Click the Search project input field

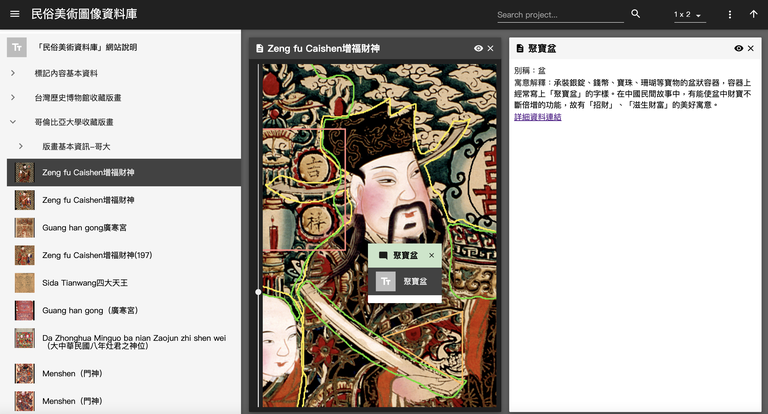pyautogui.click(x=560, y=15)
